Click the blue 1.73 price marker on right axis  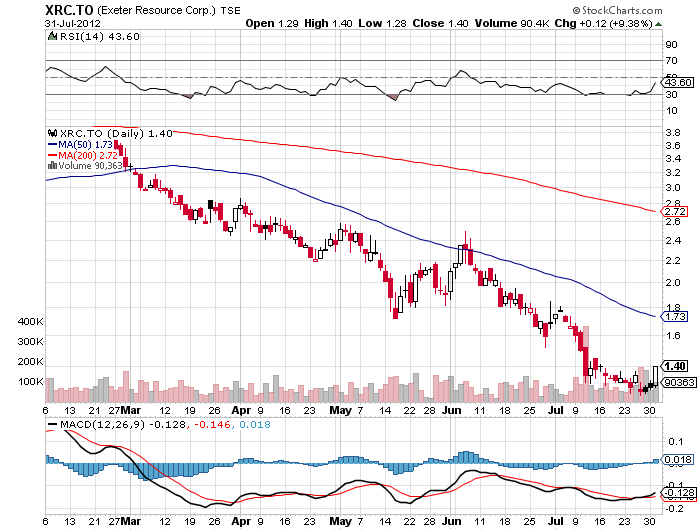(x=675, y=317)
